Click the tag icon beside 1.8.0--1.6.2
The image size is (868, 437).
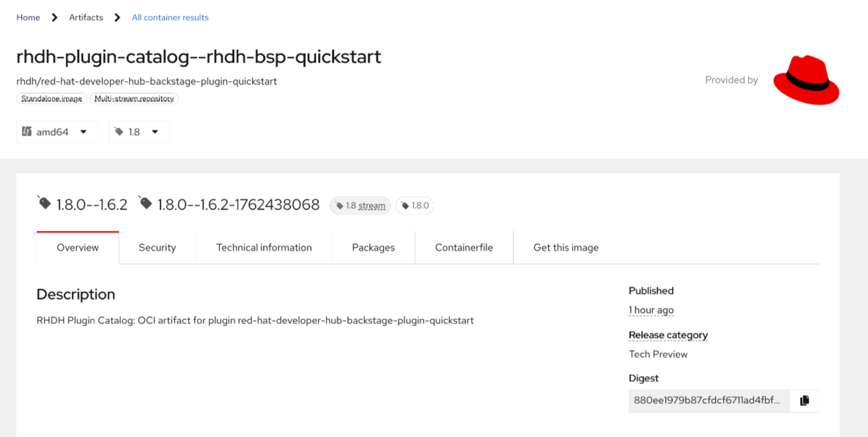(45, 203)
